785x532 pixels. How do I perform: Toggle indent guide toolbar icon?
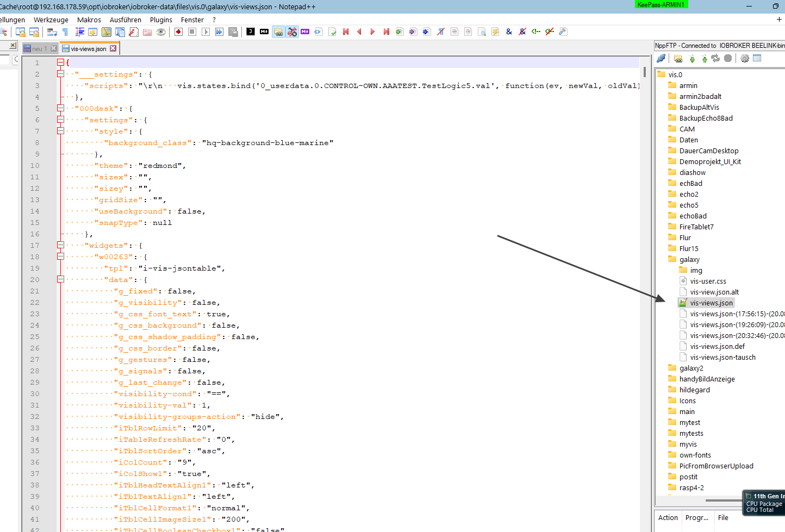(x=79, y=32)
